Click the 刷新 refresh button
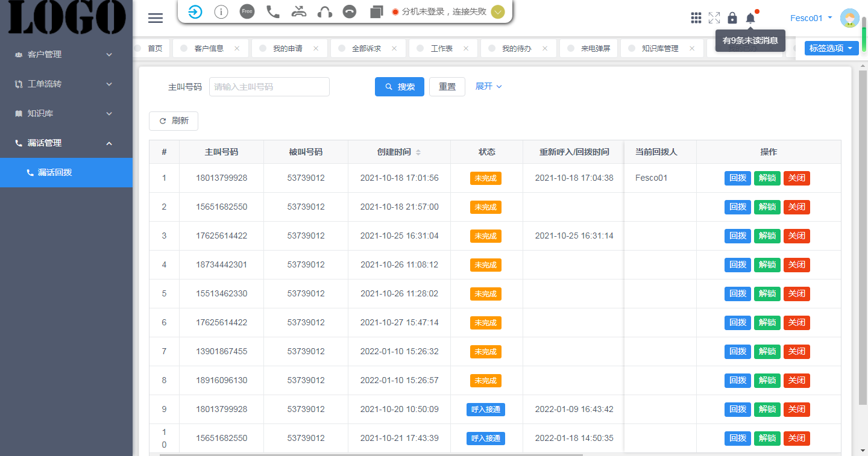Viewport: 868px width, 456px height. 174,121
